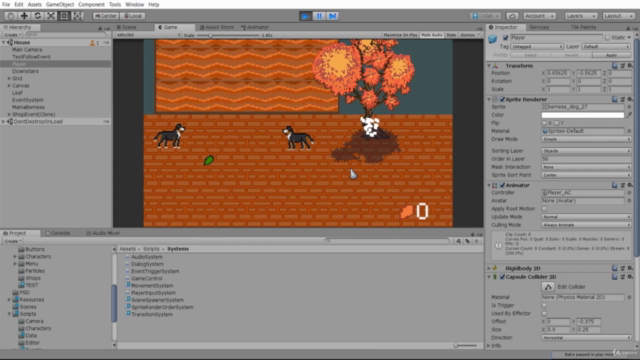Open the Component menu
The height and width of the screenshot is (360, 640).
click(91, 4)
